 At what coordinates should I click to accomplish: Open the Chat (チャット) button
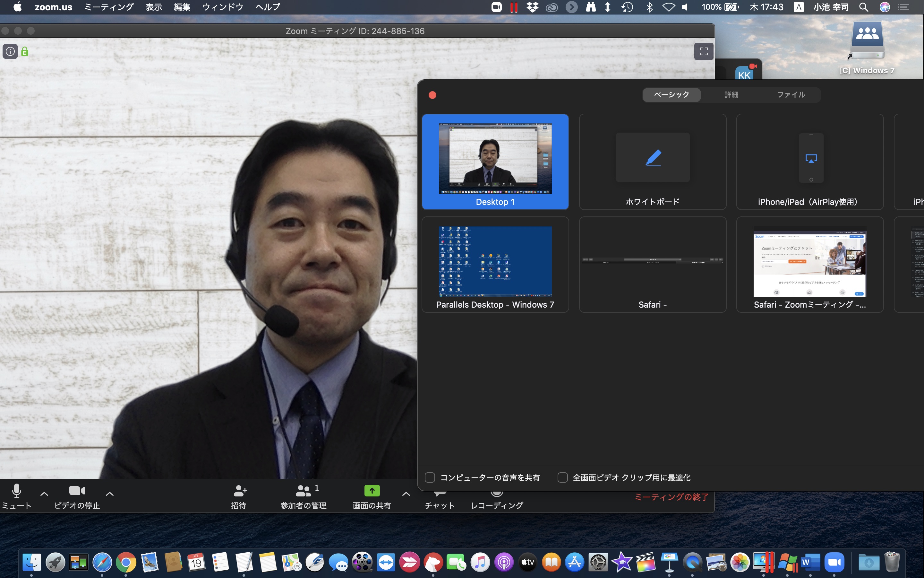tap(440, 500)
